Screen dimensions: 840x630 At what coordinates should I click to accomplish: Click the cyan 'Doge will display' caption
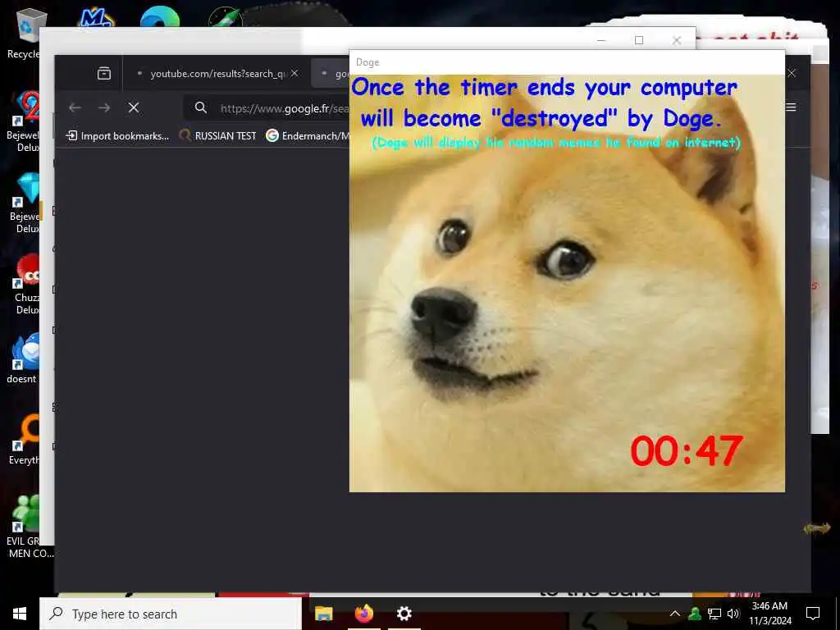point(556,143)
